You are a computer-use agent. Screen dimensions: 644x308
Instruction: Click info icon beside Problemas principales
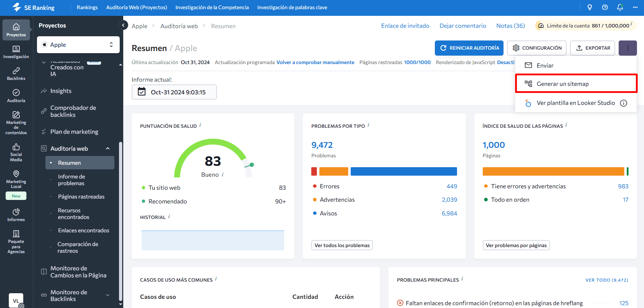tap(462, 279)
